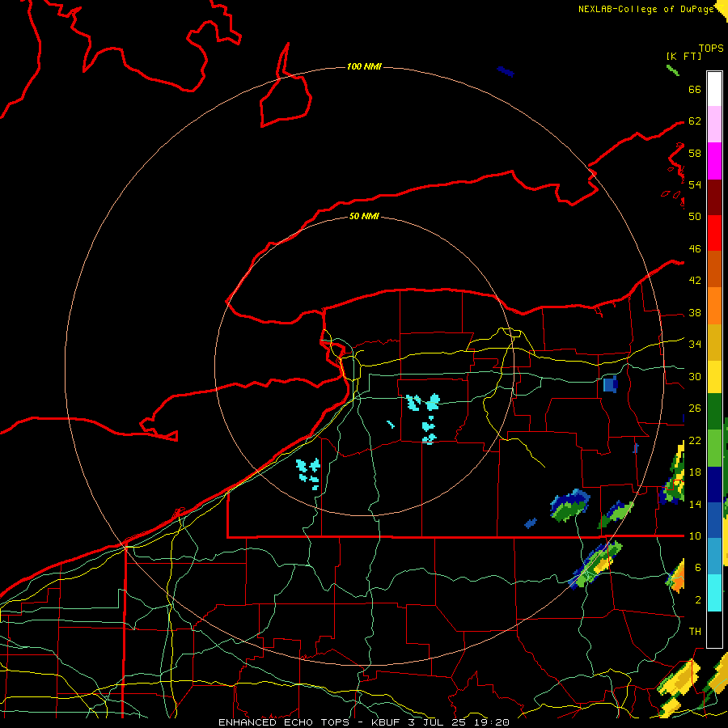The height and width of the screenshot is (728, 728).
Task: Click the dark orange 42-46 kft swatch
Action: [714, 269]
